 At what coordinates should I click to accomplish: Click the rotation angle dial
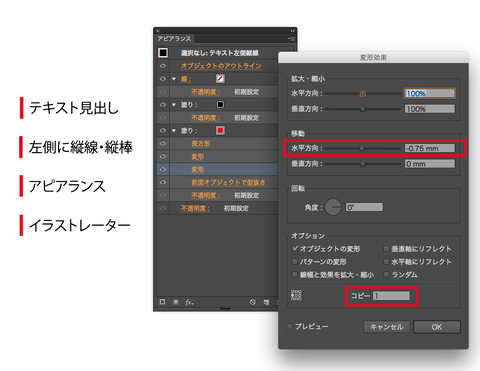pos(333,207)
